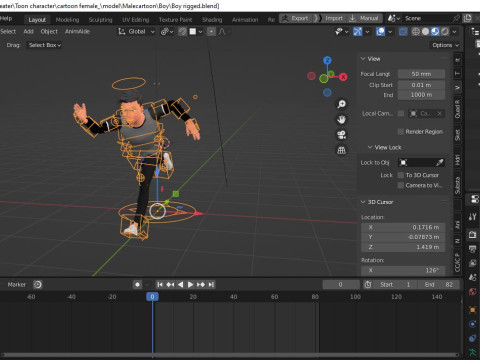Viewport: 480px width, 360px height.
Task: Toggle the Local Camera checkbox
Action: 401,114
